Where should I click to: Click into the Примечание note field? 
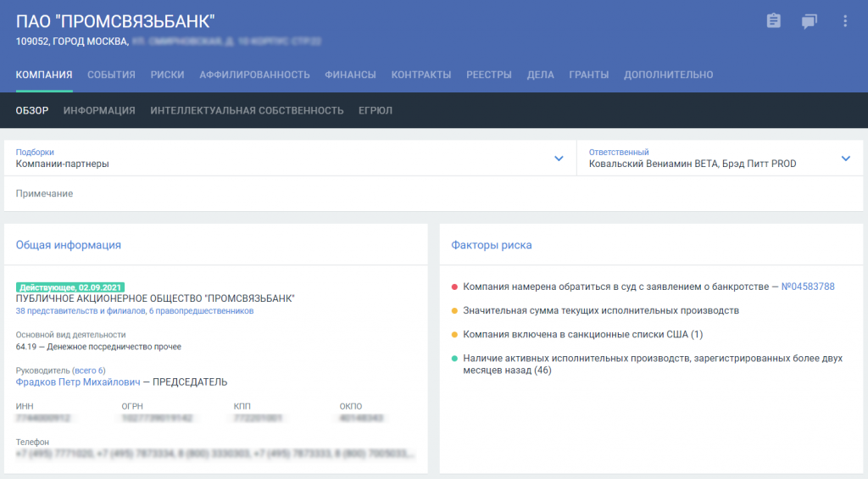click(433, 194)
